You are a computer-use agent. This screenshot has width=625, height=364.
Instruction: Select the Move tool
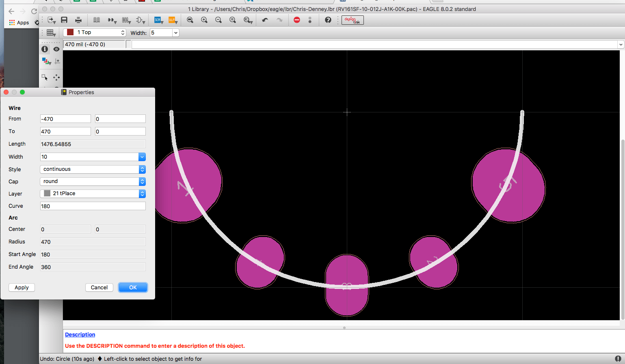57,78
